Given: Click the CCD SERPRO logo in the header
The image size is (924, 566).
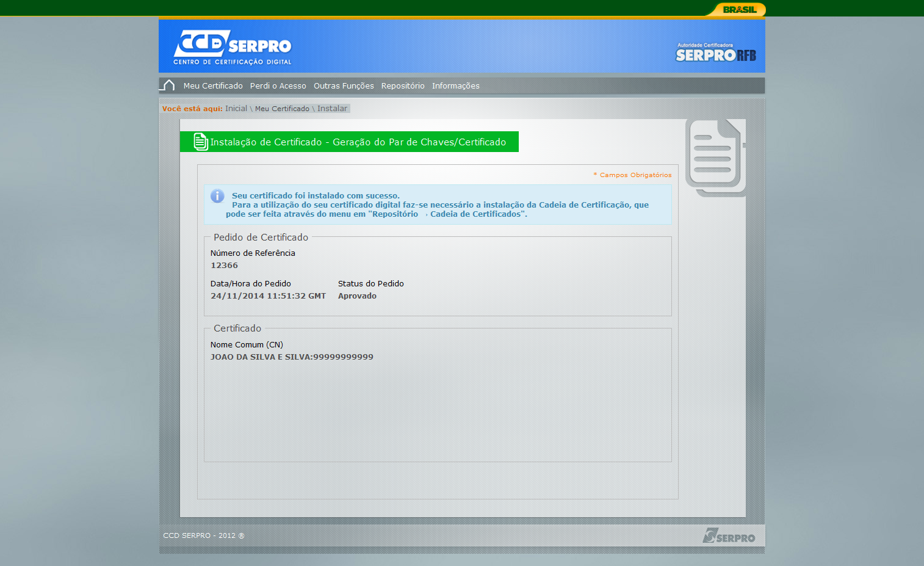Looking at the screenshot, I should 231,46.
